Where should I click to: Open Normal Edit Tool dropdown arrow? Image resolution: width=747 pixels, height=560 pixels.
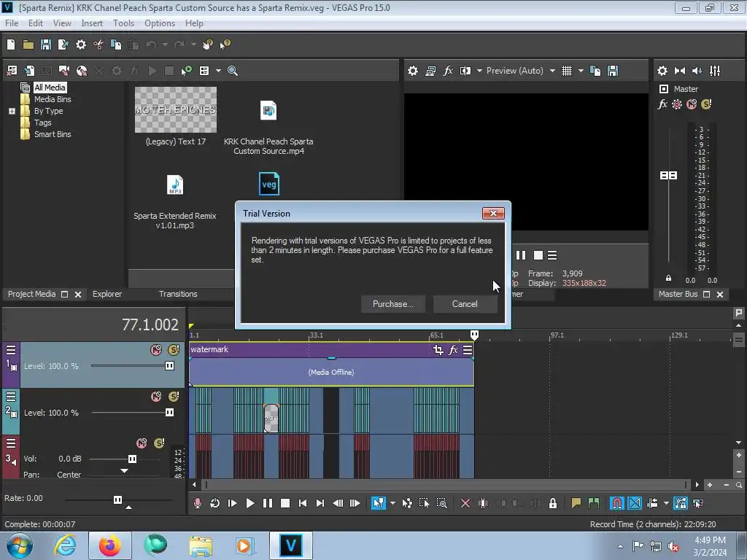(392, 503)
